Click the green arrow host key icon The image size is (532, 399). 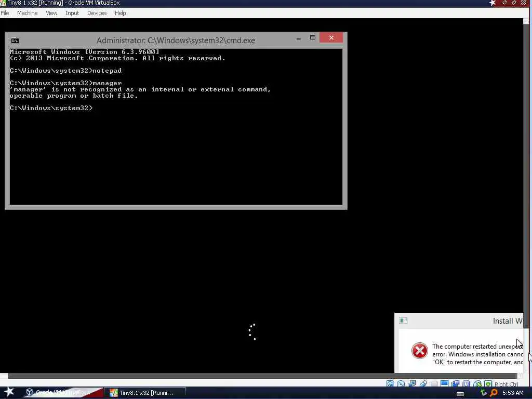[488, 384]
